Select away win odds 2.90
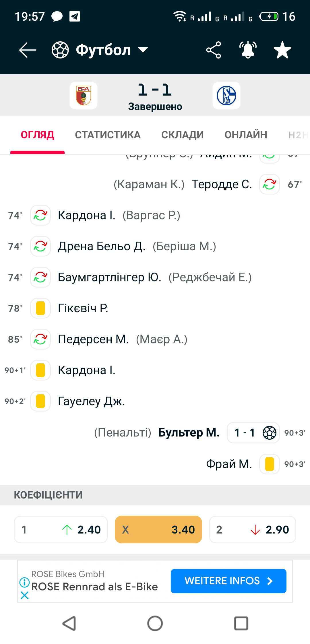 253,529
